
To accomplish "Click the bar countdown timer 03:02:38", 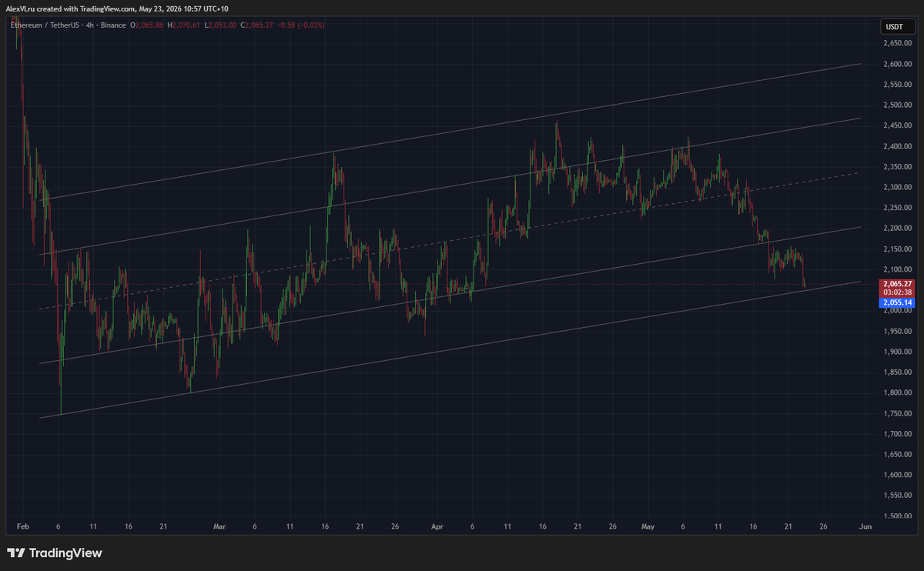I will pyautogui.click(x=897, y=292).
